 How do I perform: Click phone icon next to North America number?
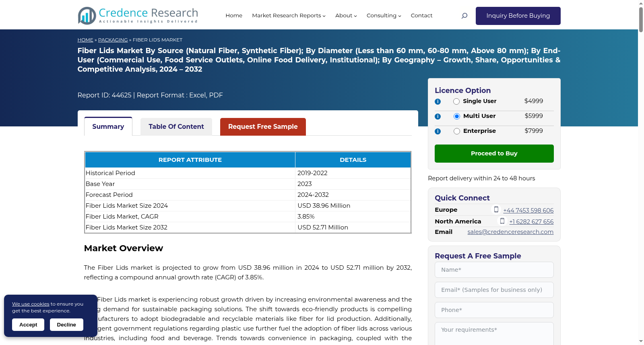(x=502, y=221)
